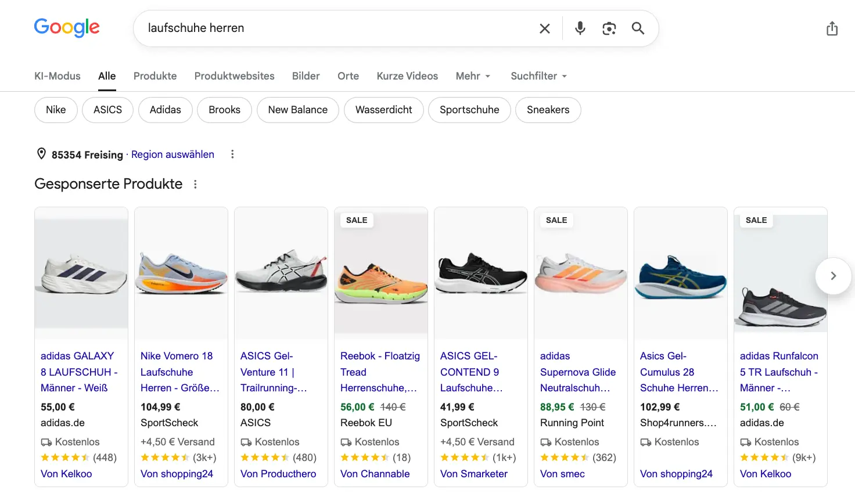
Task: Open the three-dot menu beside Gesponserte Produkte
Action: click(x=195, y=184)
